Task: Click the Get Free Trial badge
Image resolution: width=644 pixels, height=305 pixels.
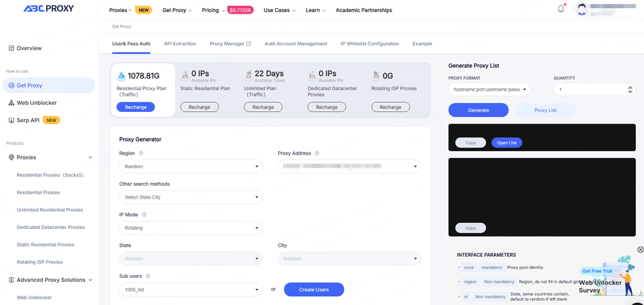Action: pos(597,271)
